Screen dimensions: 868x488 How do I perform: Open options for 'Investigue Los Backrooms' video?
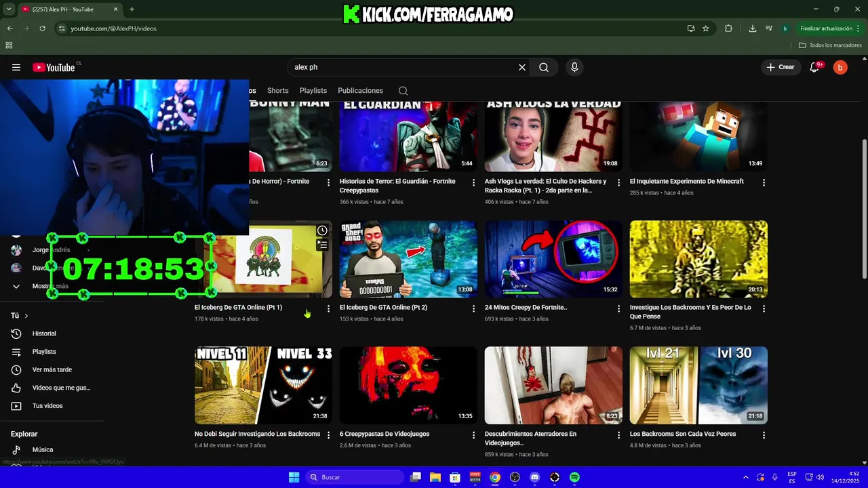click(x=764, y=308)
